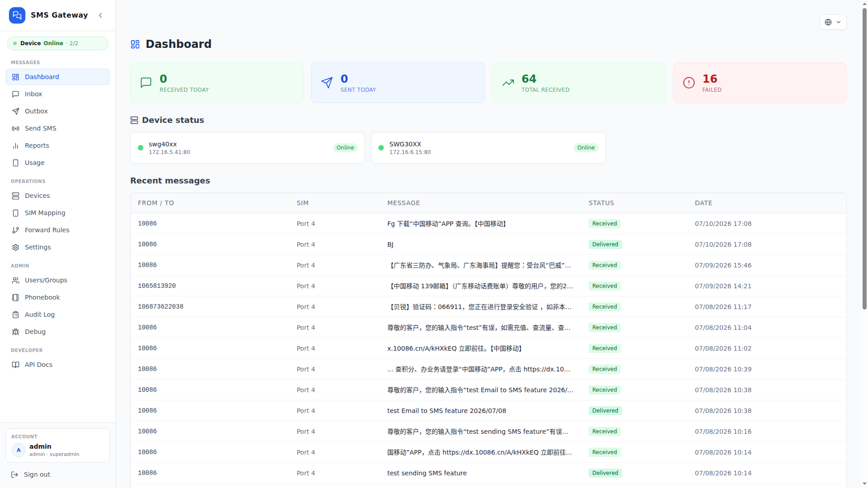
Task: Click the 'test sending SMS feature' message
Action: pos(427,473)
